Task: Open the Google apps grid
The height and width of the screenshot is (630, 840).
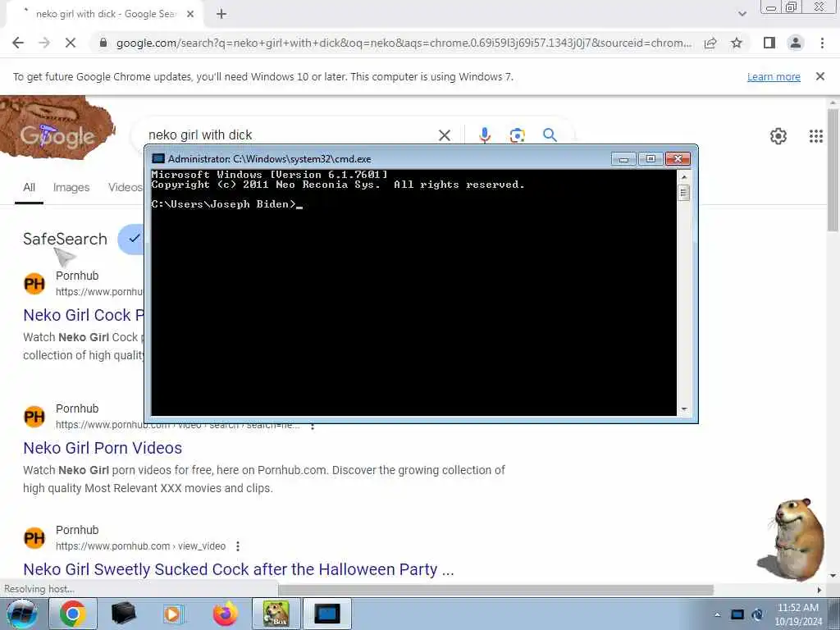Action: point(816,136)
